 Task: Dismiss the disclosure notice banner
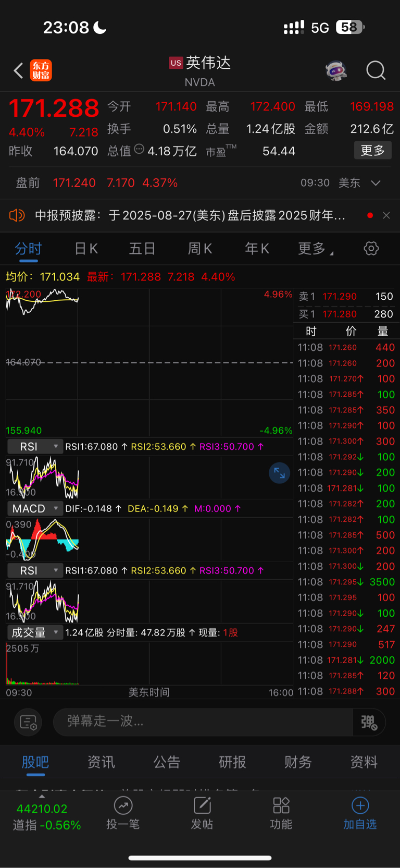[x=386, y=215]
